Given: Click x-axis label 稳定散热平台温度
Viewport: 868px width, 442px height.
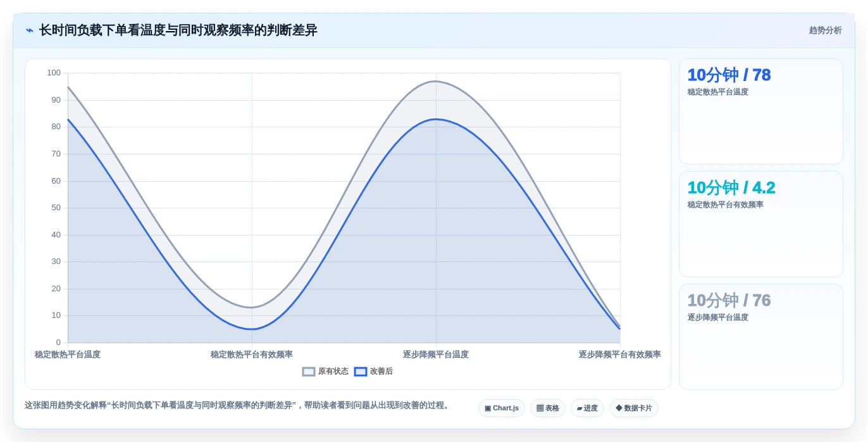Looking at the screenshot, I should point(68,355).
